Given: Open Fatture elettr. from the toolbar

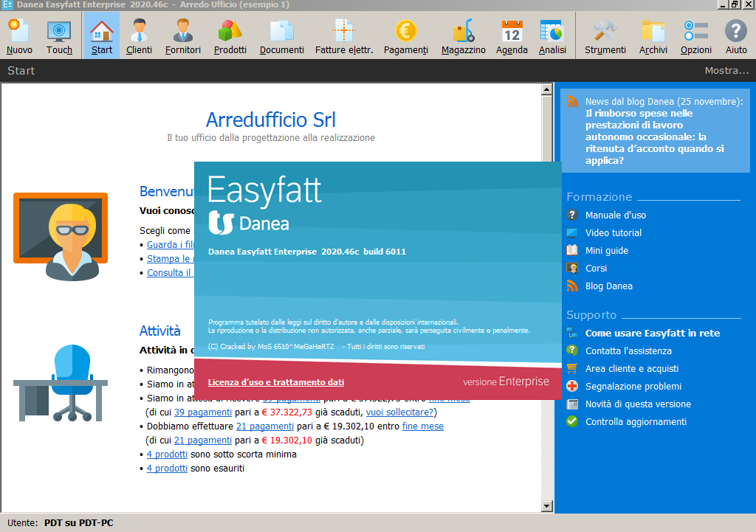Looking at the screenshot, I should tap(343, 36).
